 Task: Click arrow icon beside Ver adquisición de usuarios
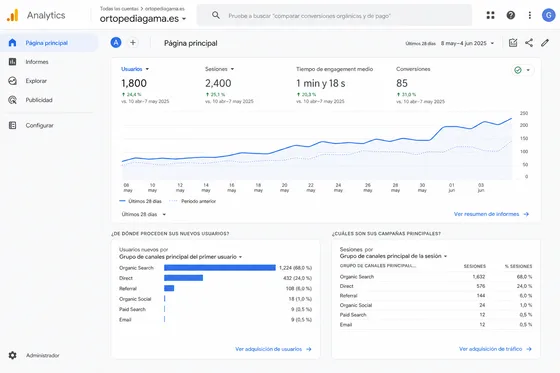pyautogui.click(x=309, y=349)
